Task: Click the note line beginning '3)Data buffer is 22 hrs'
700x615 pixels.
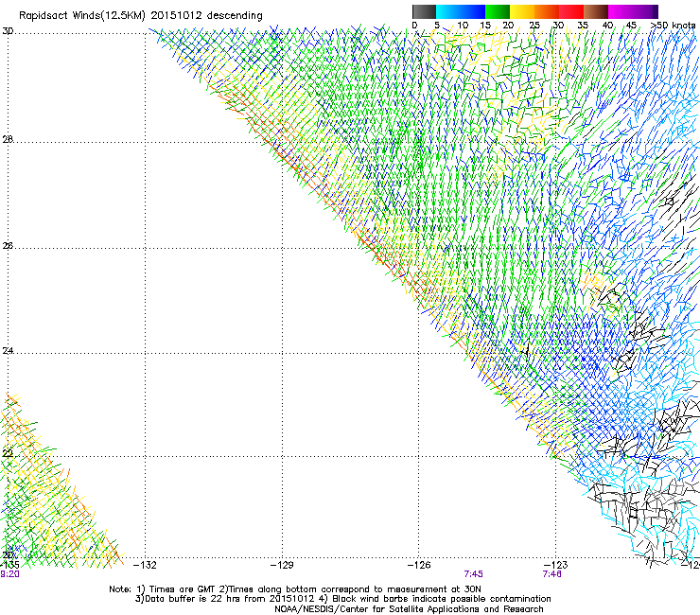Action: coord(342,599)
